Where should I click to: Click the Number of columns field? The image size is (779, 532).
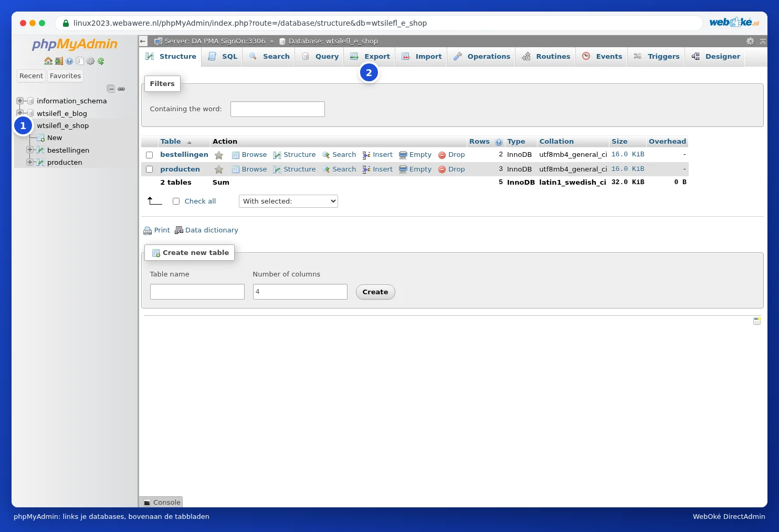[x=300, y=292]
